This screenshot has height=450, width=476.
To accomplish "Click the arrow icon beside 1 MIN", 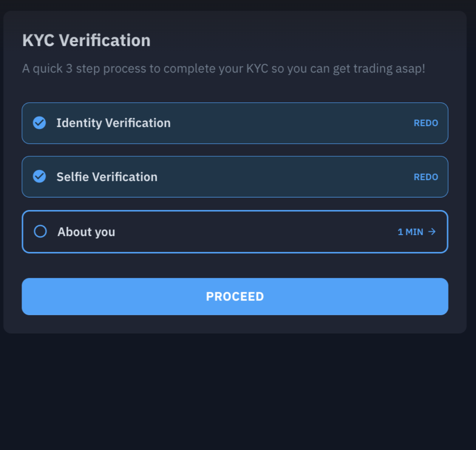I will tap(432, 231).
